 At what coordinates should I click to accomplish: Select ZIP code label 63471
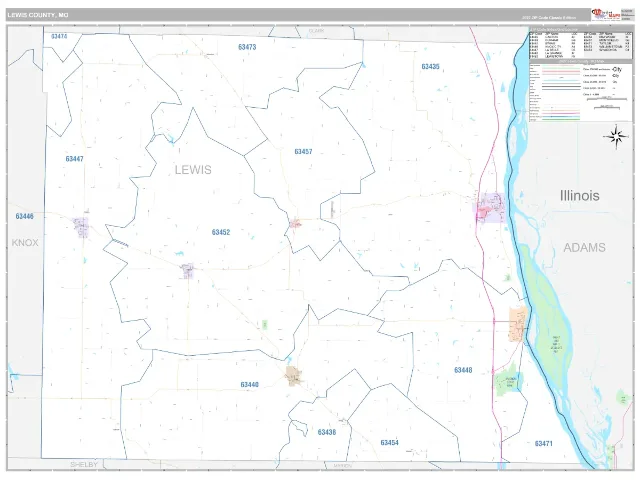point(543,444)
